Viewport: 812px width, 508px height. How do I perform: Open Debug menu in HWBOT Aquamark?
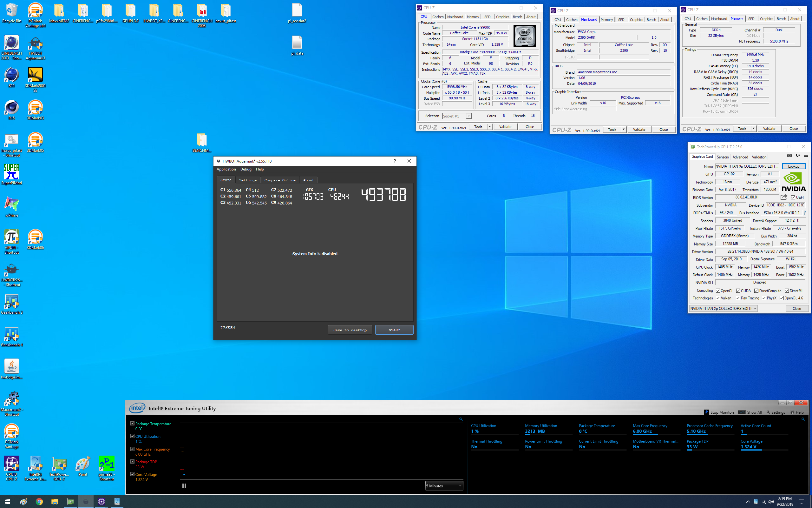pos(246,169)
